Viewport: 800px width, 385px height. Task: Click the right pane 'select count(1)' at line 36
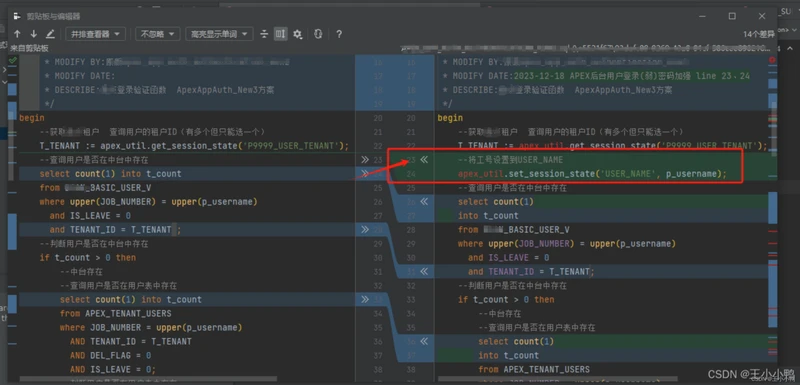tap(516, 342)
